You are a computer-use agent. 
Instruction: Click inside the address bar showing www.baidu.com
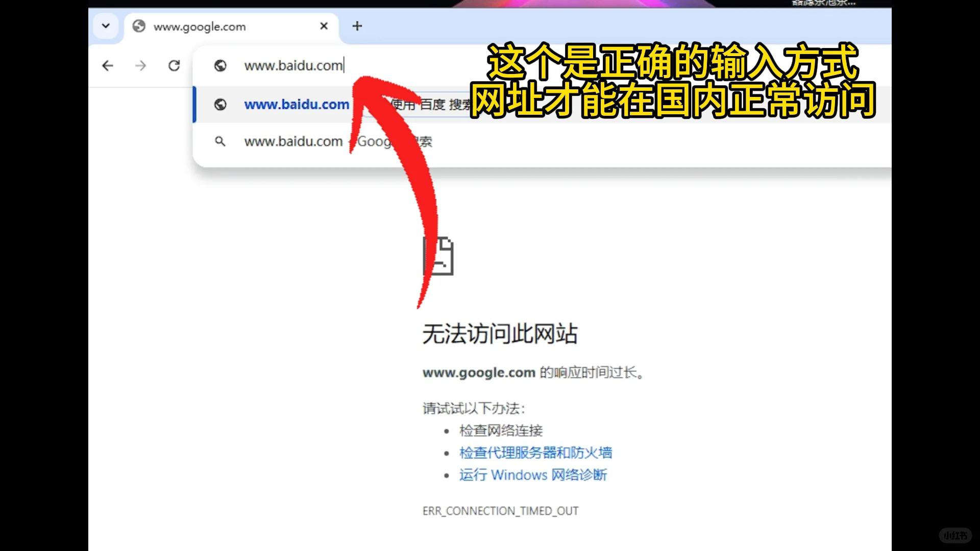293,65
